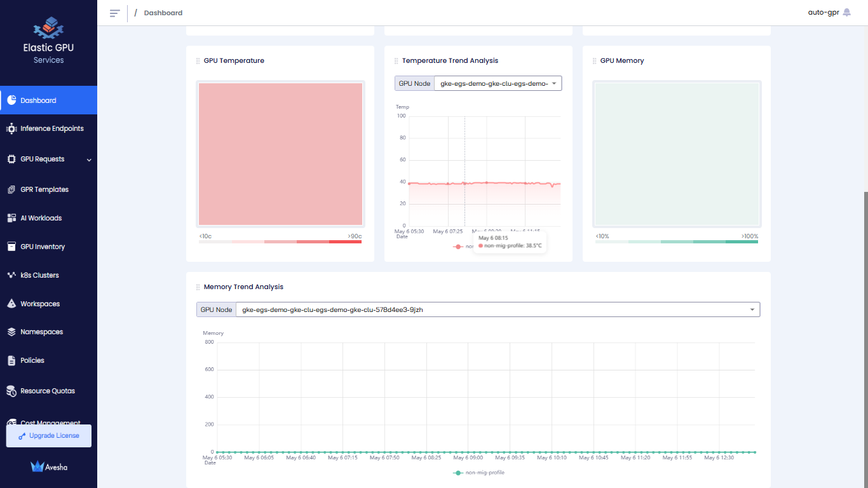Screen dimensions: 868x488
Task: Open GPU Node dropdown in Memory Trend Analysis
Action: pos(497,309)
